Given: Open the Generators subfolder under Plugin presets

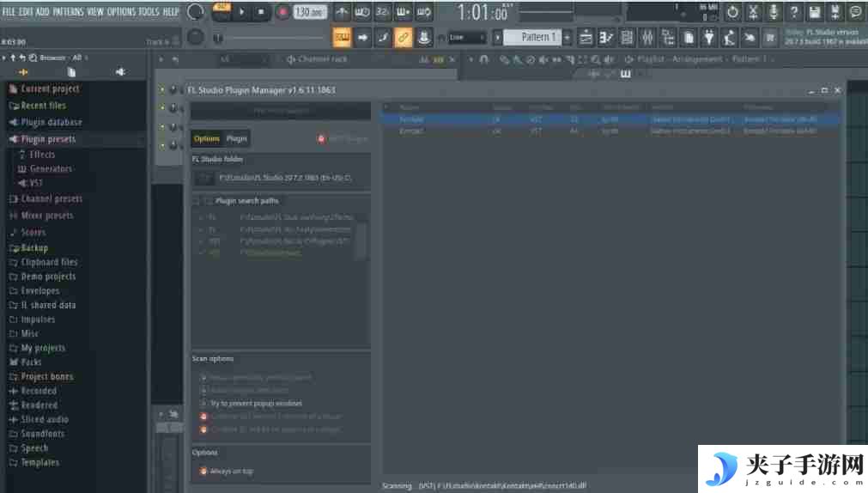Looking at the screenshot, I should click(51, 169).
